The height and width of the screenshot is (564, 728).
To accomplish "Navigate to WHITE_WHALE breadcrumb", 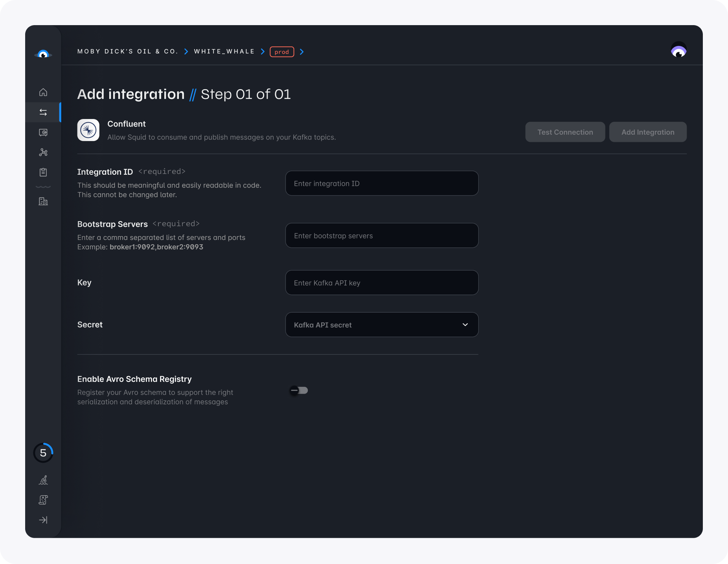I will (x=224, y=51).
